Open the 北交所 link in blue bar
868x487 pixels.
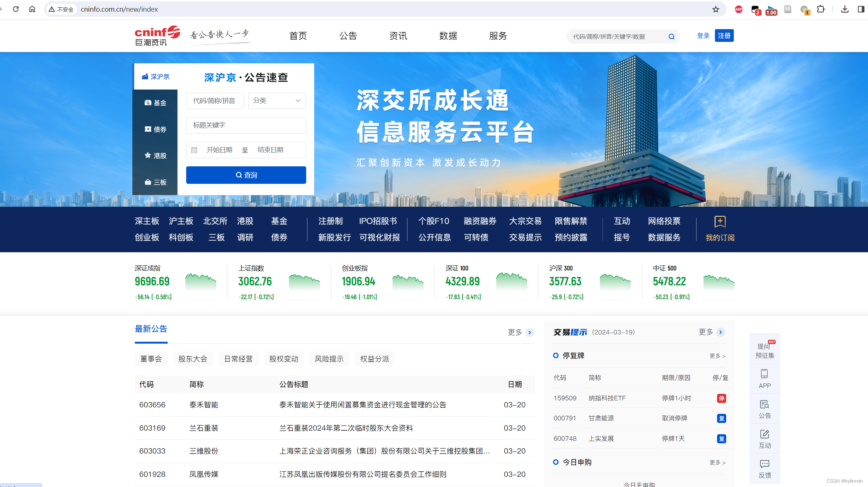pyautogui.click(x=215, y=221)
